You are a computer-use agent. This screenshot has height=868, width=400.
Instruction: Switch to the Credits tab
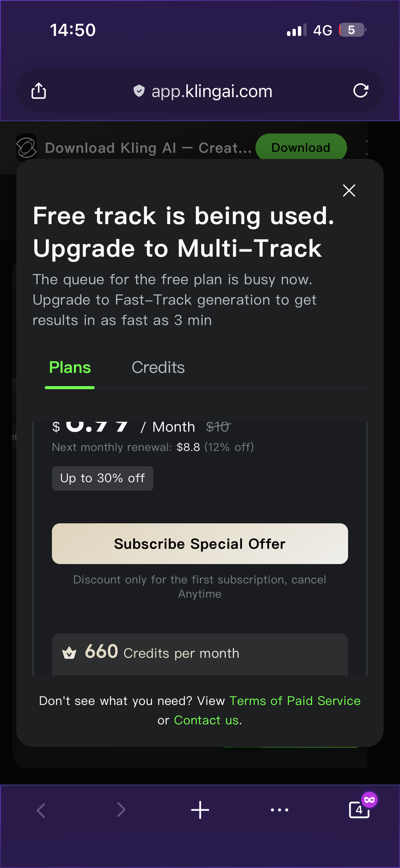(x=158, y=367)
